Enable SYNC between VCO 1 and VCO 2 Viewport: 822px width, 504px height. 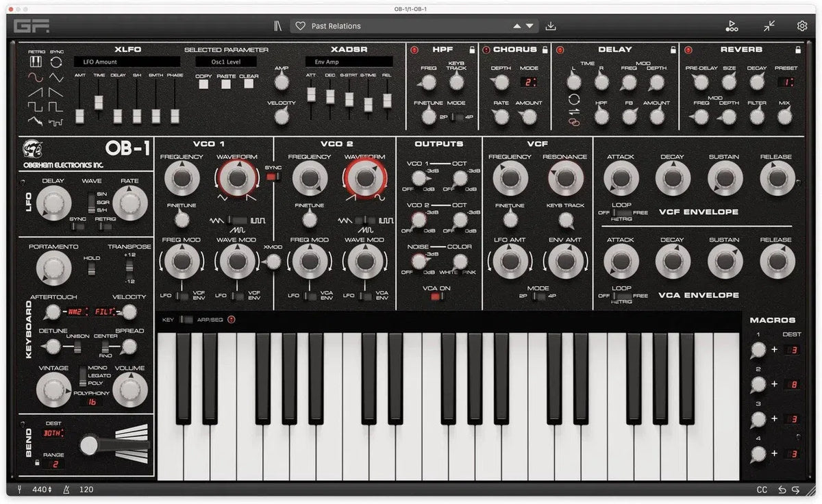pyautogui.click(x=272, y=176)
